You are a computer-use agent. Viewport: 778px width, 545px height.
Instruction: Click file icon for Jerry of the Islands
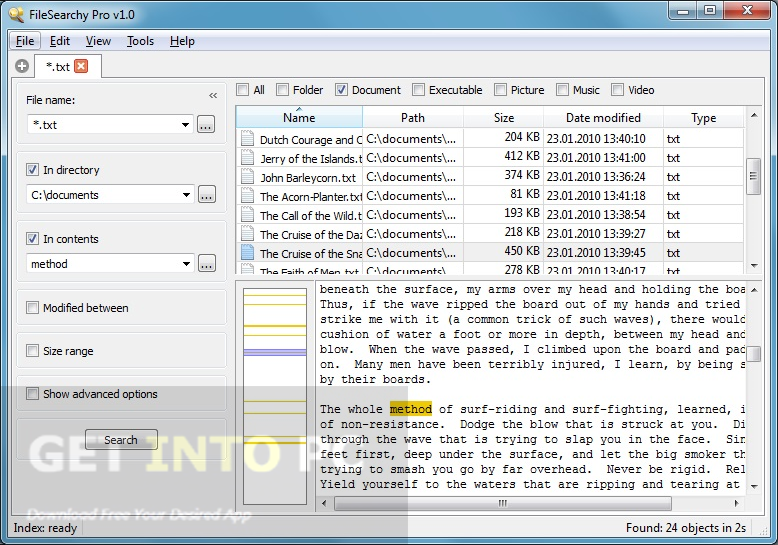pyautogui.click(x=247, y=157)
